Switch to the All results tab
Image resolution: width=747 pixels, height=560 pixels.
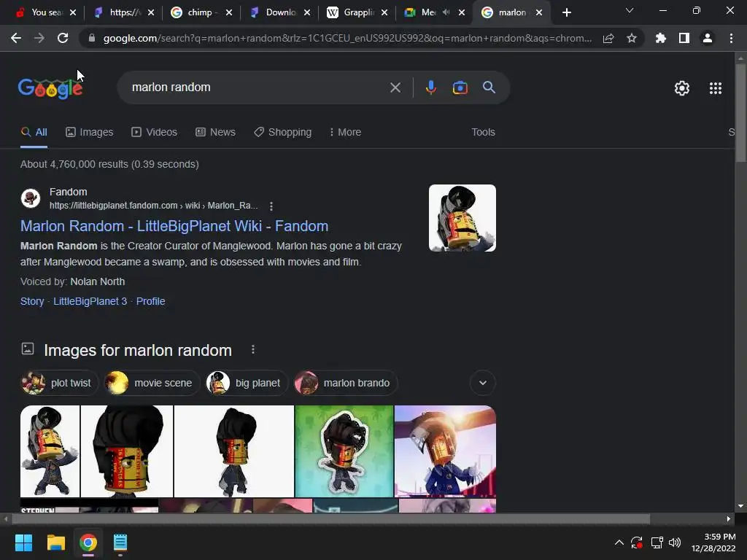click(34, 133)
